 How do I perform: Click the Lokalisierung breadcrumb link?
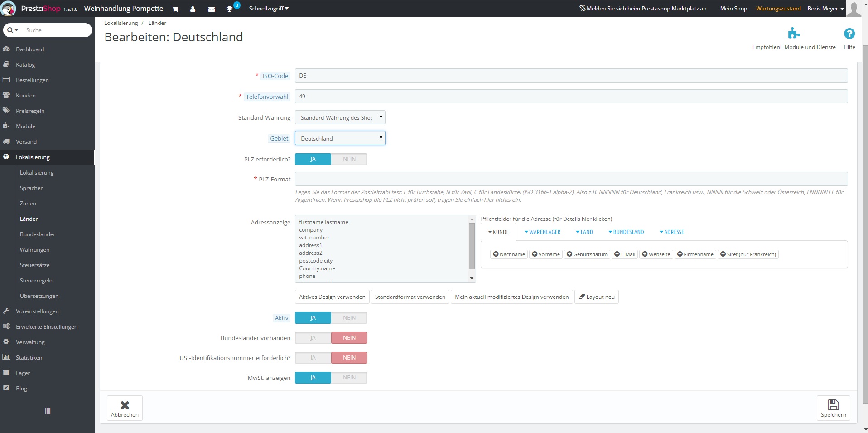coord(121,23)
